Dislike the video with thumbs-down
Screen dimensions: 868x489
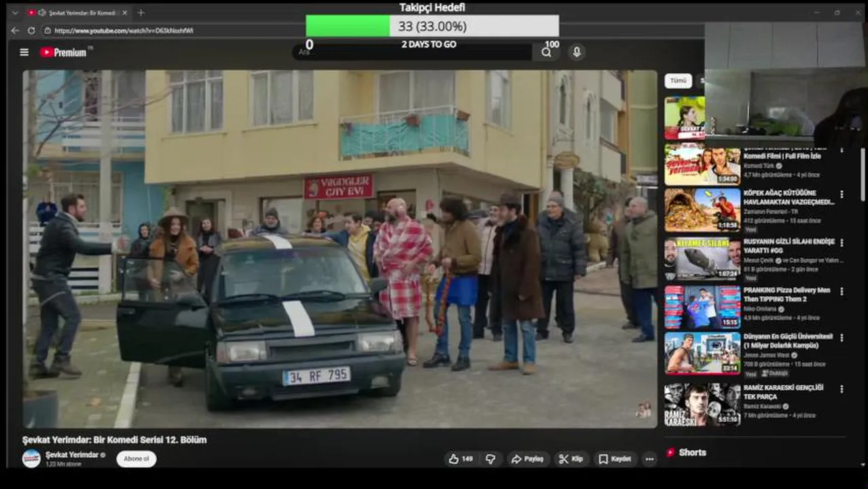point(490,459)
